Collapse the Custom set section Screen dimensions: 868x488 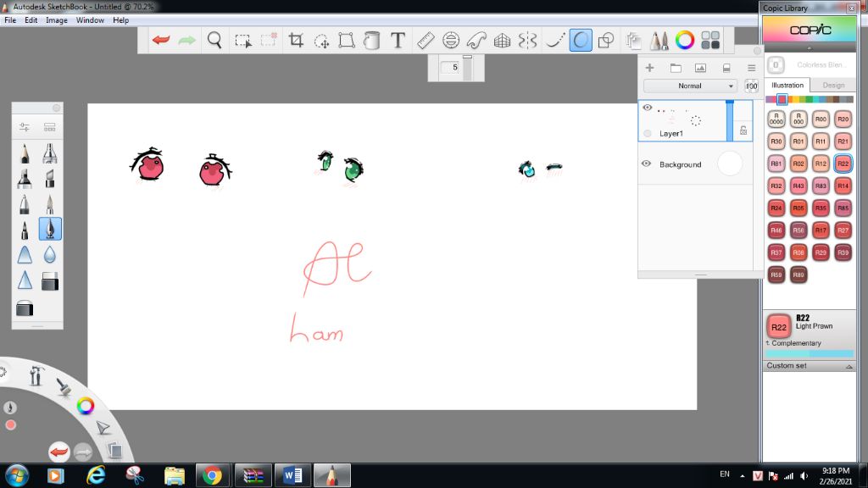coord(849,366)
